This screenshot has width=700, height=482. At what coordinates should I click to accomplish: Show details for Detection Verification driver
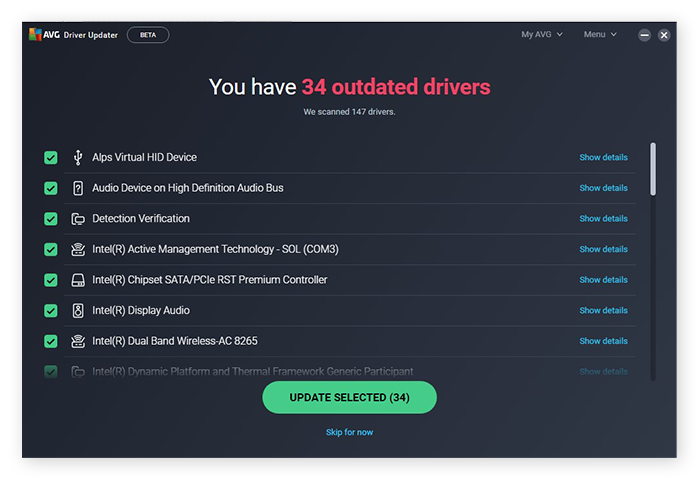603,219
